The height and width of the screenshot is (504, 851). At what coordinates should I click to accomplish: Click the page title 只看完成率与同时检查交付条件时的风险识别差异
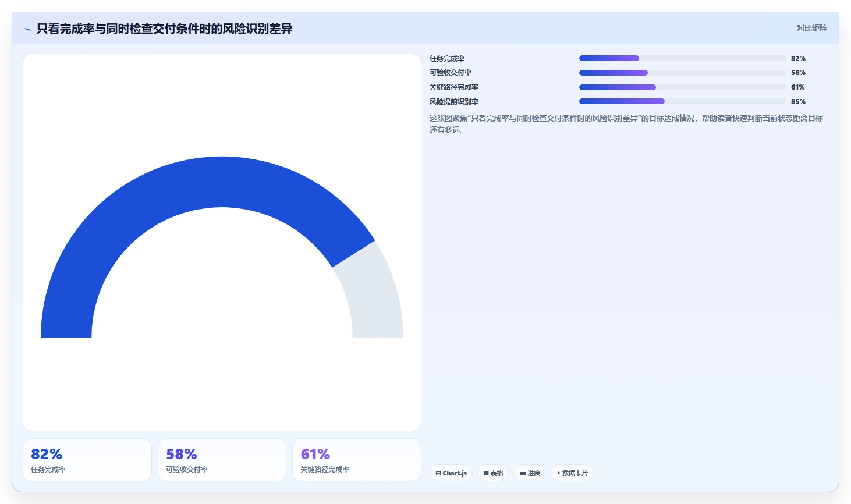coord(164,29)
